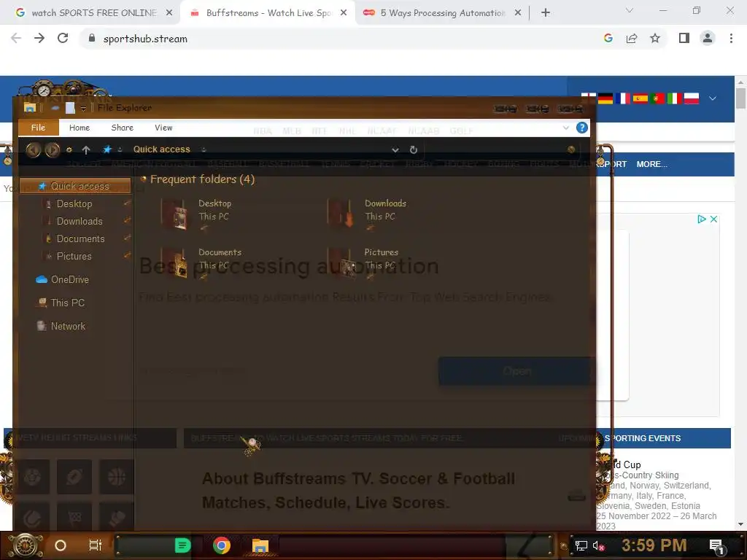This screenshot has height=560, width=747.
Task: Open the steampunk Start button
Action: pyautogui.click(x=26, y=545)
